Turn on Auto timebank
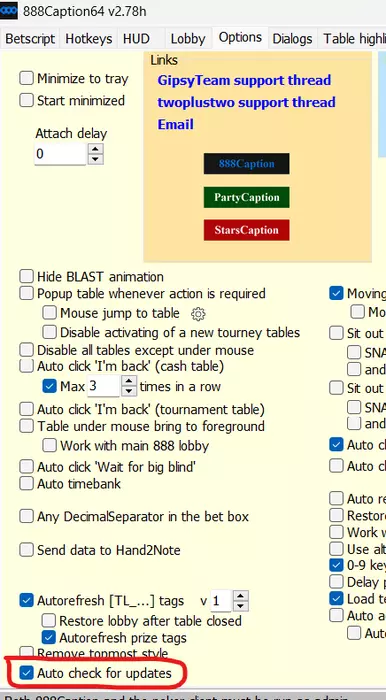 26,483
